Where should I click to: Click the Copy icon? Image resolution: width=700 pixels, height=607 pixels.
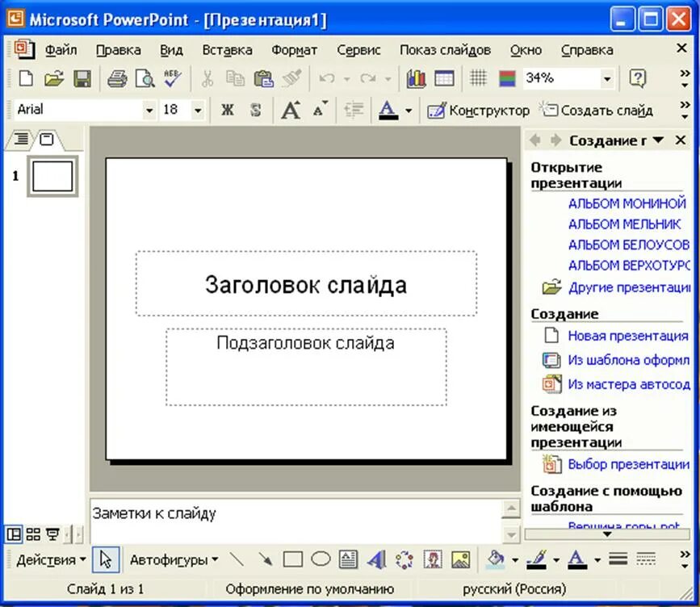235,78
